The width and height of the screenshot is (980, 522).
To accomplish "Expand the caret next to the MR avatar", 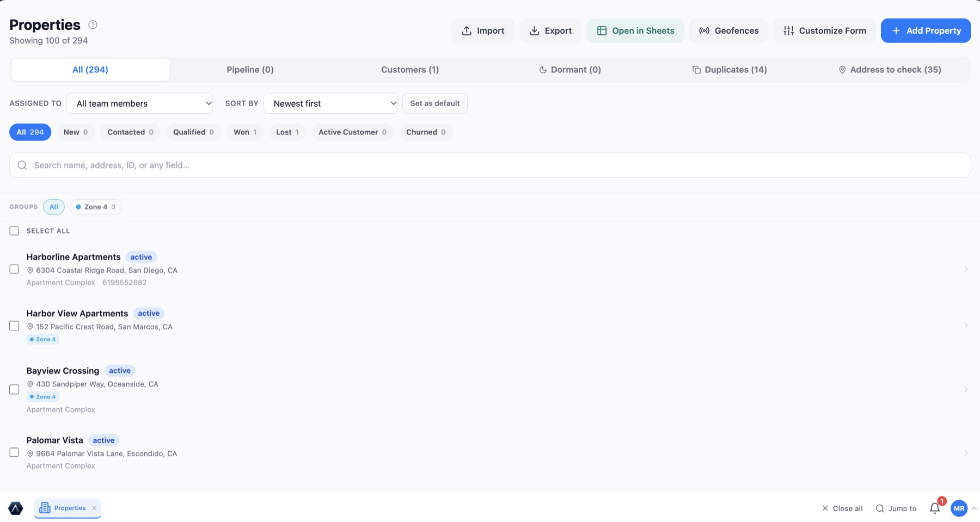I will [x=974, y=508].
